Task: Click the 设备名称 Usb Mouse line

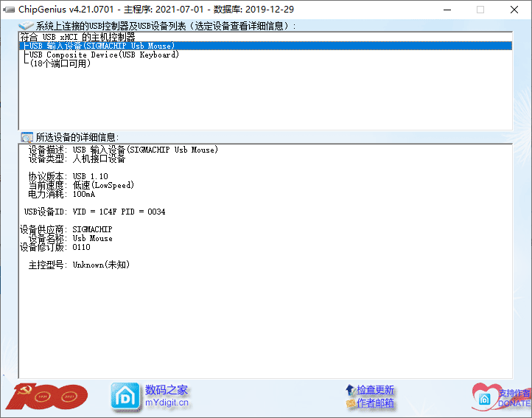Action: [x=70, y=238]
